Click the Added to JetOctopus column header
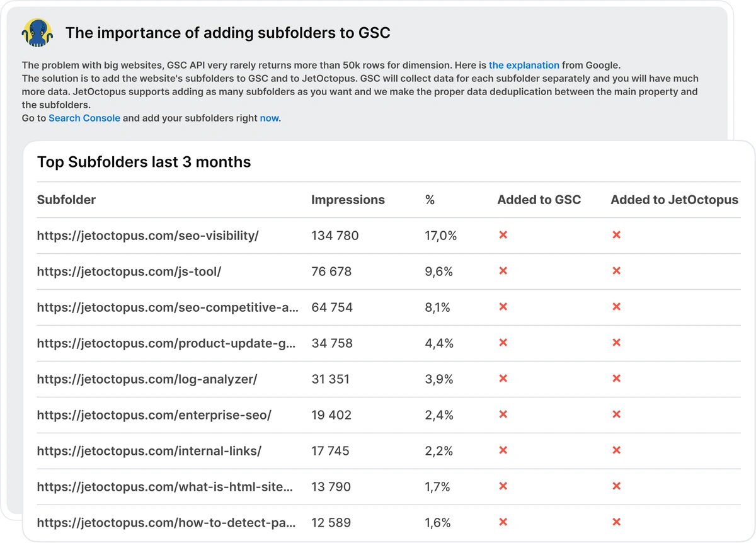756x543 pixels. point(674,200)
